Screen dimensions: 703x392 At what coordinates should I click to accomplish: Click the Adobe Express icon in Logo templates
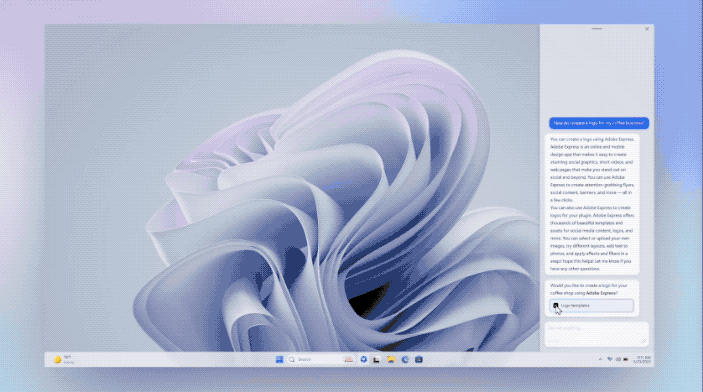pyautogui.click(x=555, y=305)
